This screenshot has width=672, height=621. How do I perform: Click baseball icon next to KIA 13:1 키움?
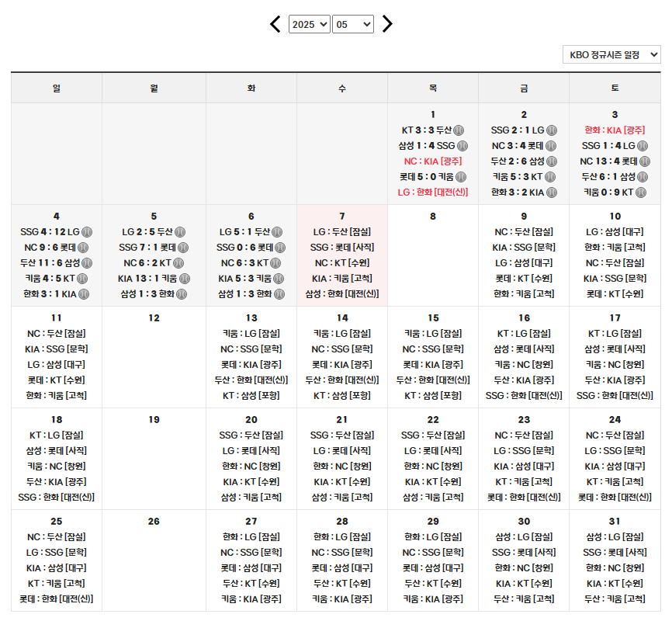[x=185, y=279]
